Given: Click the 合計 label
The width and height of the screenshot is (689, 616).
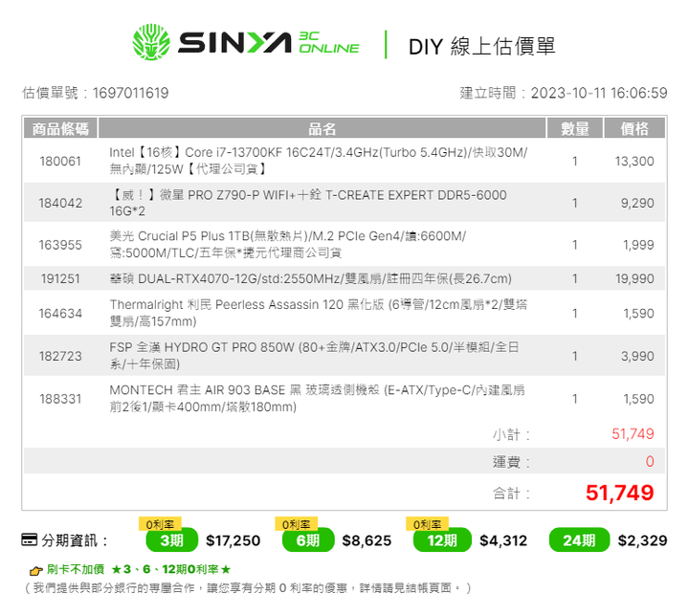Looking at the screenshot, I should pyautogui.click(x=511, y=494).
